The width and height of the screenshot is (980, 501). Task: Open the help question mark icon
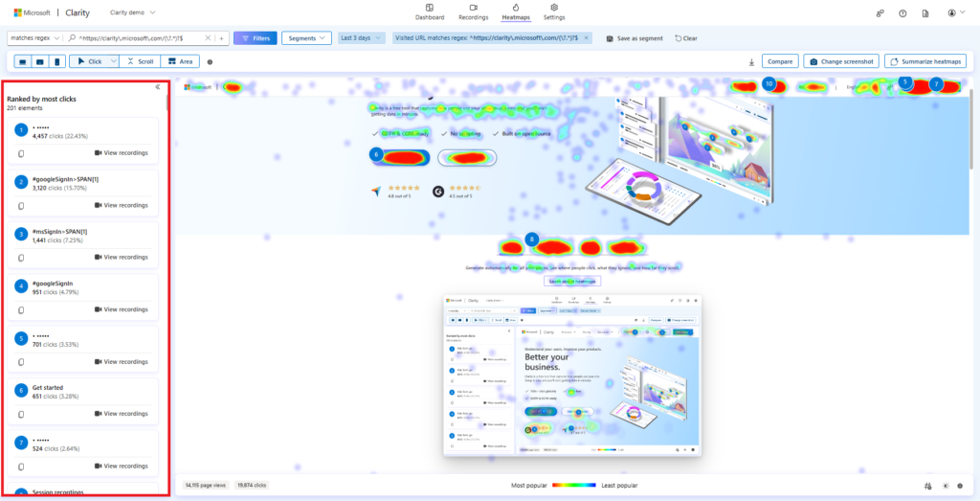902,12
